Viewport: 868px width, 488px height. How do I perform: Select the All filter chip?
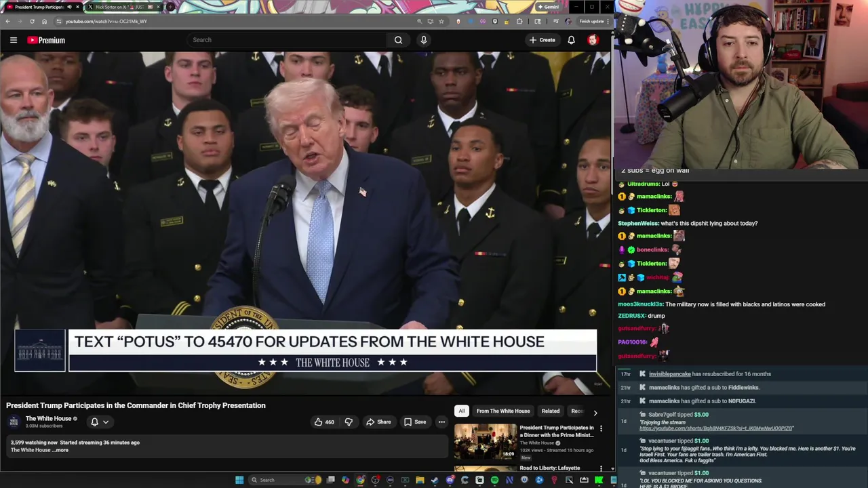[x=461, y=411]
